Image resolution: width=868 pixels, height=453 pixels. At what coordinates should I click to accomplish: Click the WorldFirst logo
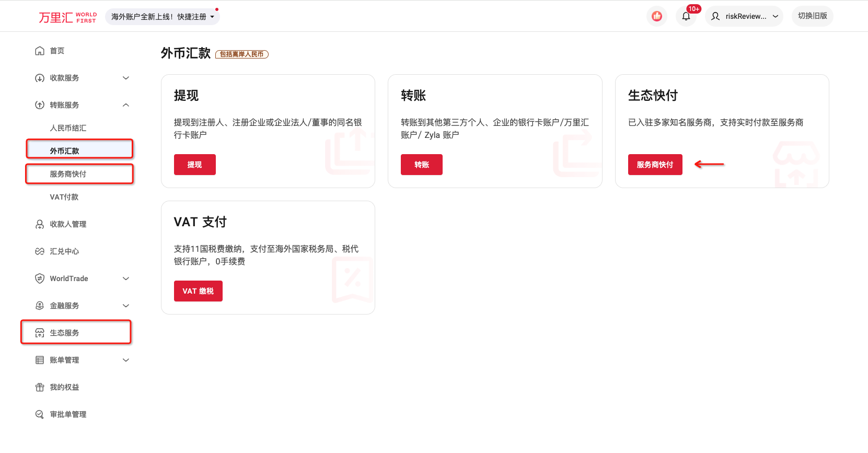pos(67,17)
